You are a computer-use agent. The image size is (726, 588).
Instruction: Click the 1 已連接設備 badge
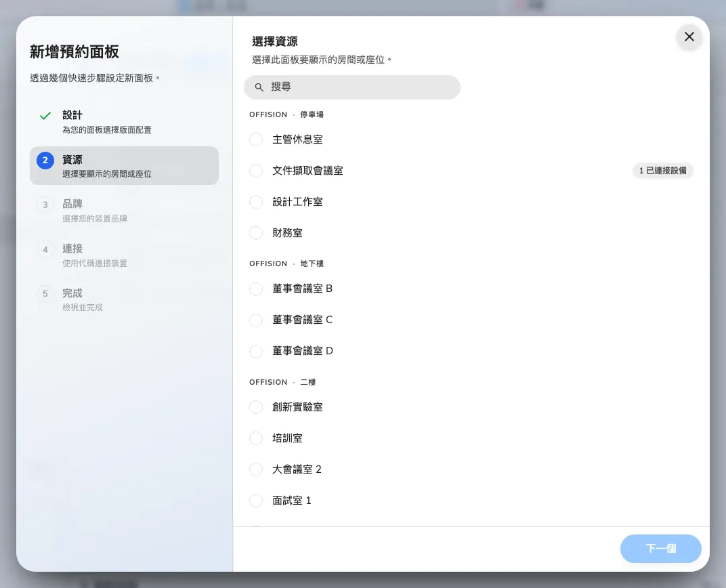tap(662, 171)
